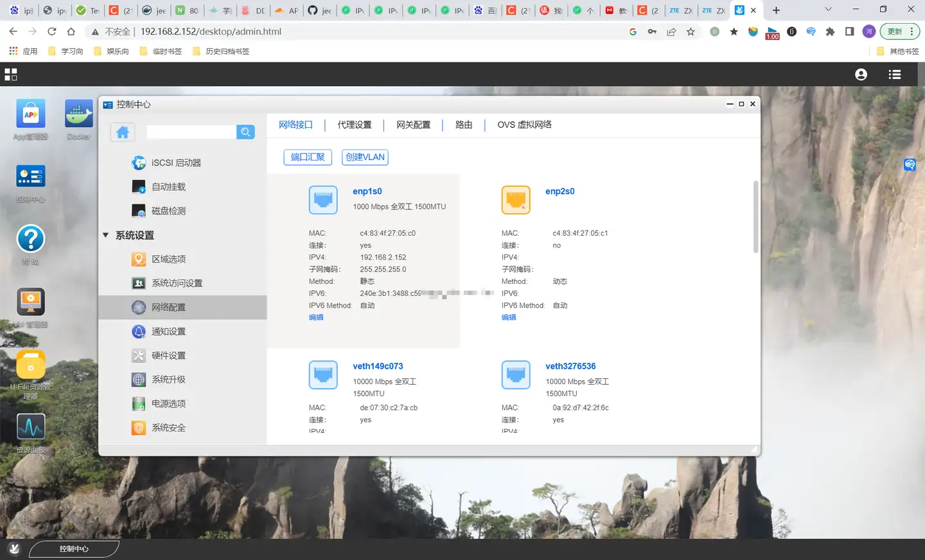Viewport: 925px width, 560px height.
Task: Open the 帮助 question-mark desktop icon
Action: click(x=30, y=239)
